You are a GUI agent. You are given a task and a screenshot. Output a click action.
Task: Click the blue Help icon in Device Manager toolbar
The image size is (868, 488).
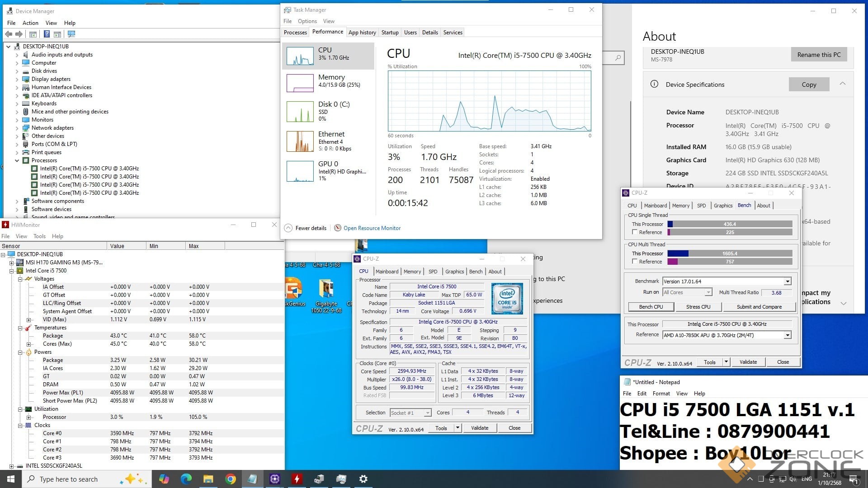47,34
